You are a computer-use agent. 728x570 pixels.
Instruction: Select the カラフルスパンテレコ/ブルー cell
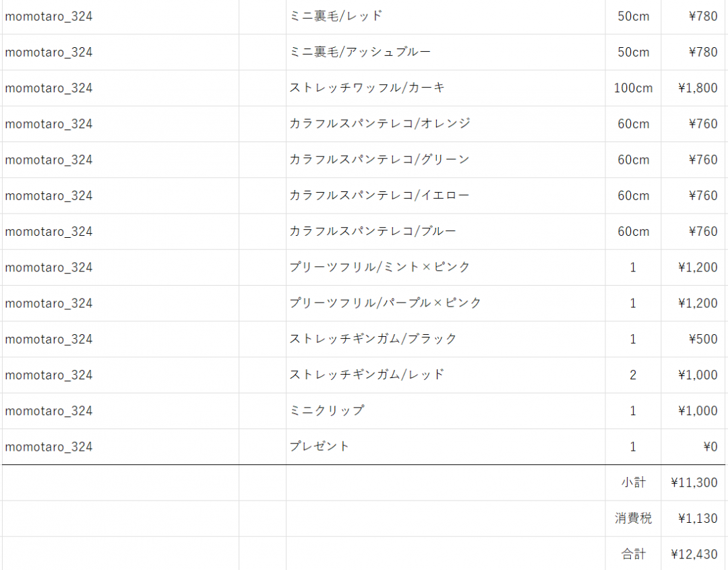(373, 232)
